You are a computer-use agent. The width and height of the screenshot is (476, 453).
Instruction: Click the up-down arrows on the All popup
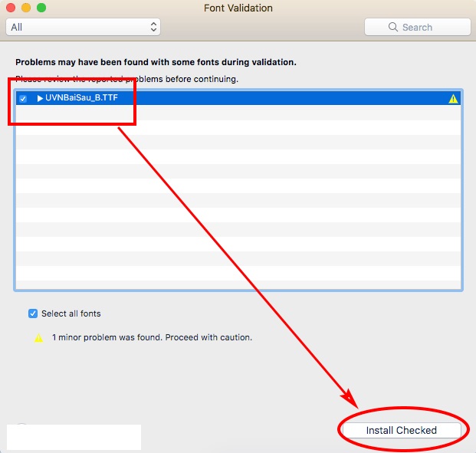tap(153, 27)
